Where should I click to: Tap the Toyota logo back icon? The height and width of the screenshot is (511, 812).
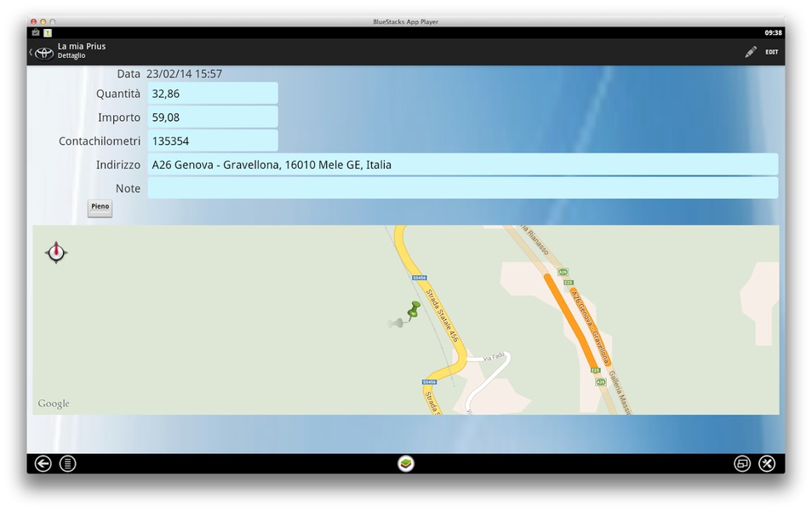43,52
